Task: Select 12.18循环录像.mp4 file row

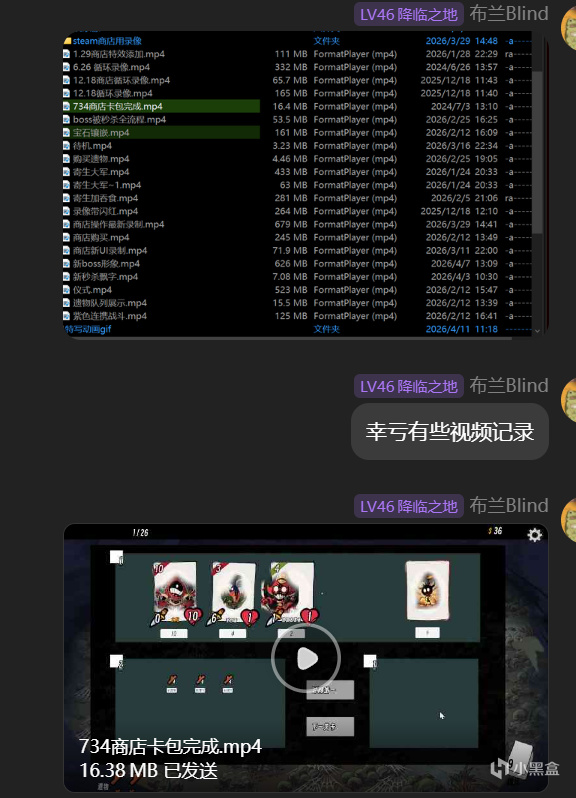Action: (298, 93)
